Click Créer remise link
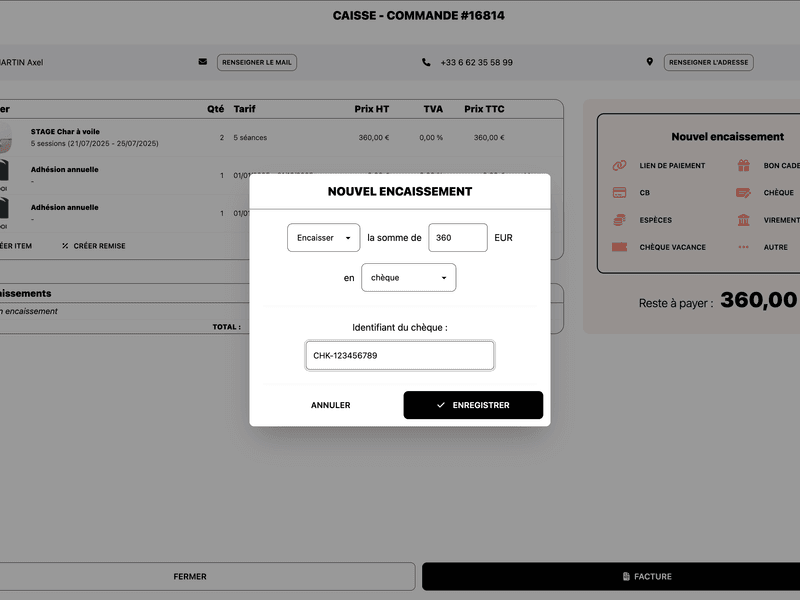 [x=93, y=245]
